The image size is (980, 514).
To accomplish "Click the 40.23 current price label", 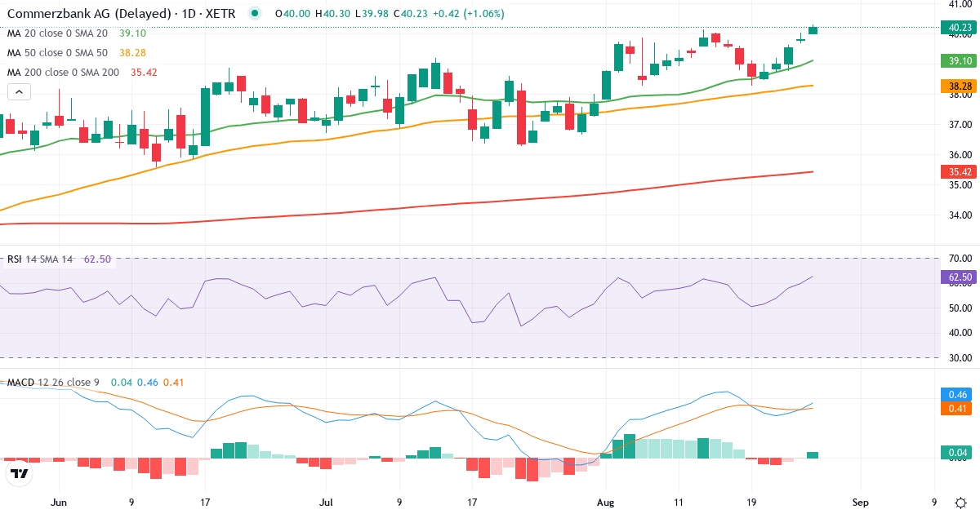I will (960, 28).
